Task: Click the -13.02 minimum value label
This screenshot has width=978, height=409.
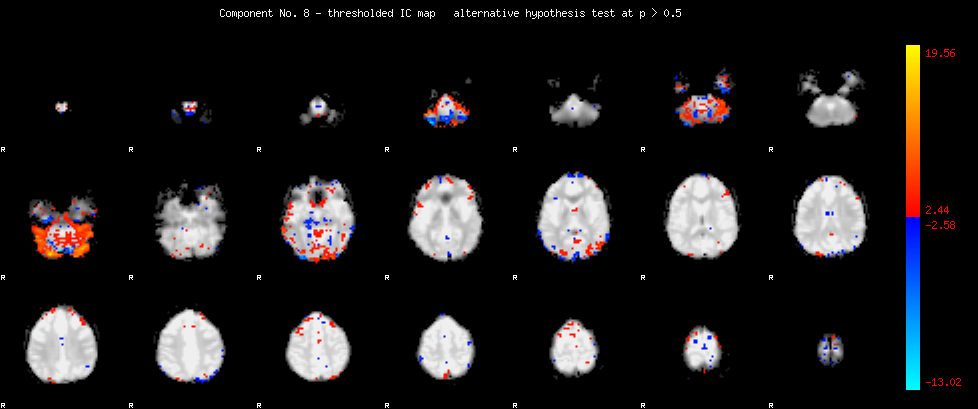Action: (x=943, y=382)
